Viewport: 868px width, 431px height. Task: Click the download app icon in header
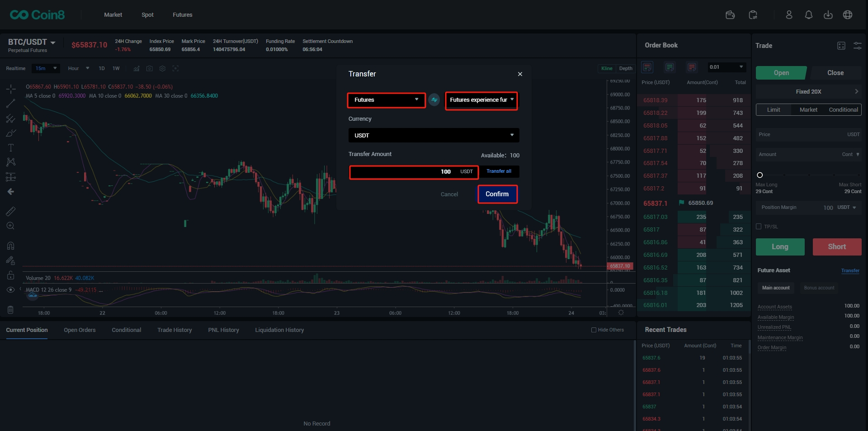[x=828, y=15]
